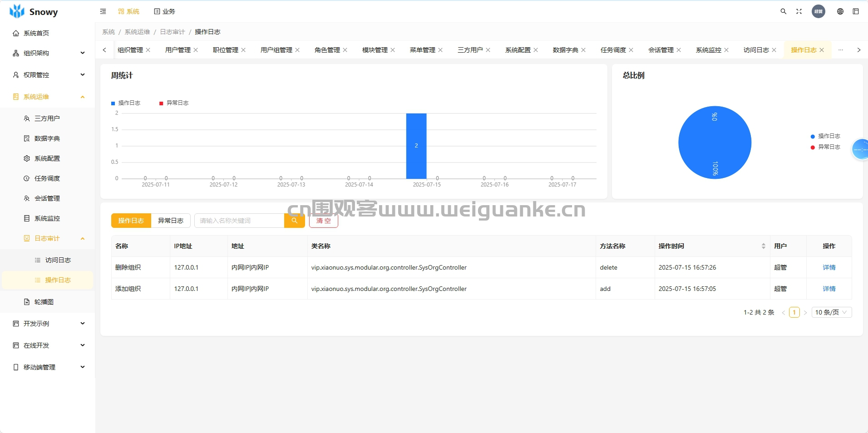Click the 清空 button
This screenshot has height=433, width=868.
[324, 221]
